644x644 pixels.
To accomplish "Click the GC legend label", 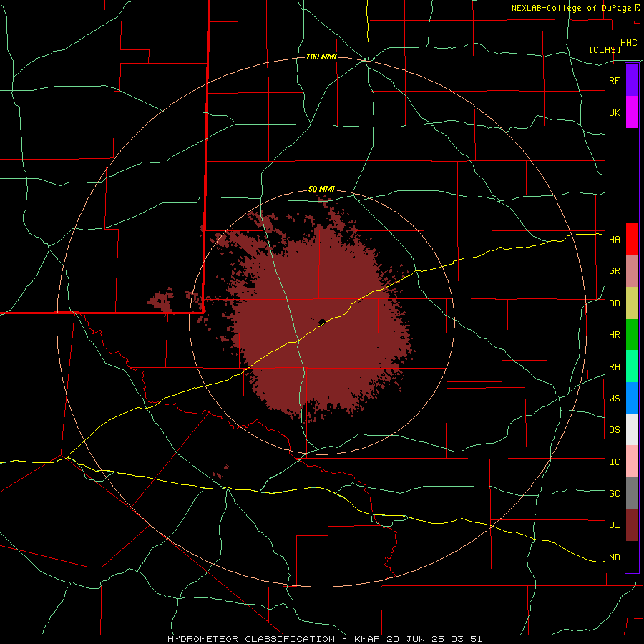I will (614, 493).
